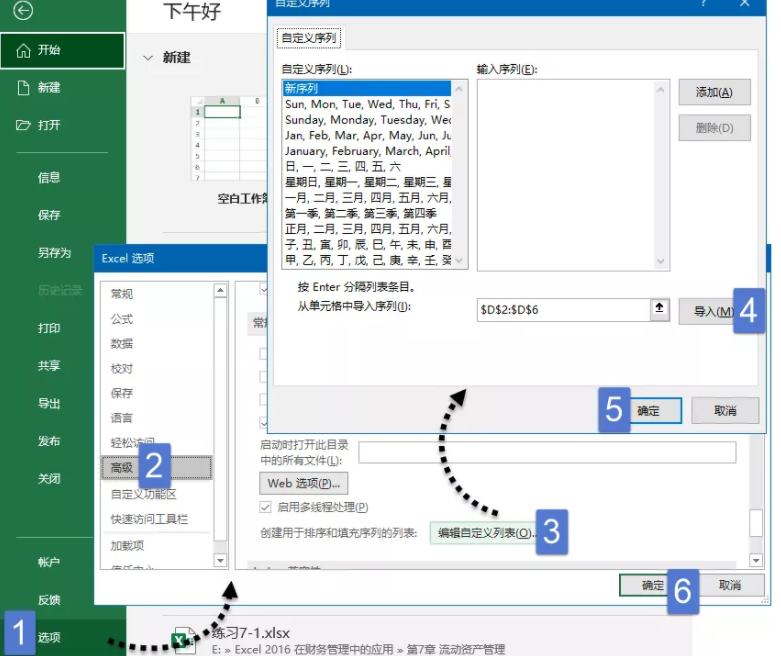The width and height of the screenshot is (781, 656).
Task: Open 共享 in the backstage sidebar
Action: click(49, 366)
